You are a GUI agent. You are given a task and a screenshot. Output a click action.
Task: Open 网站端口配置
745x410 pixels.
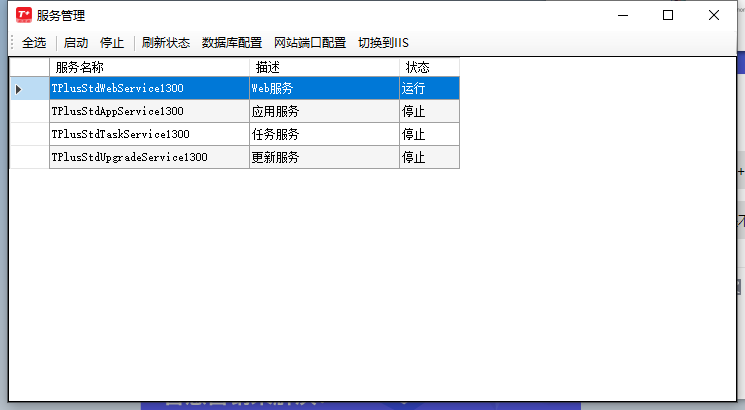(x=310, y=43)
